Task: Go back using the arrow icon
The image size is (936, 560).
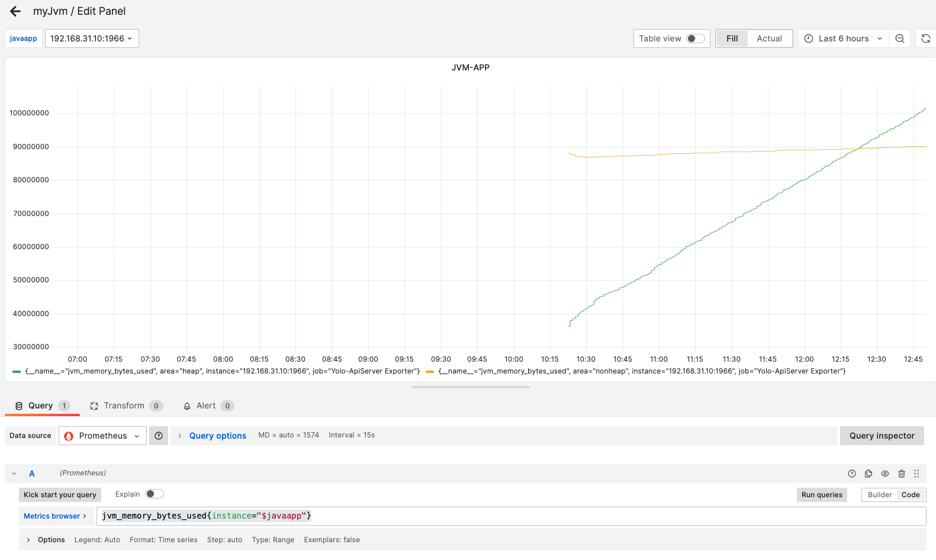Action: [x=15, y=11]
